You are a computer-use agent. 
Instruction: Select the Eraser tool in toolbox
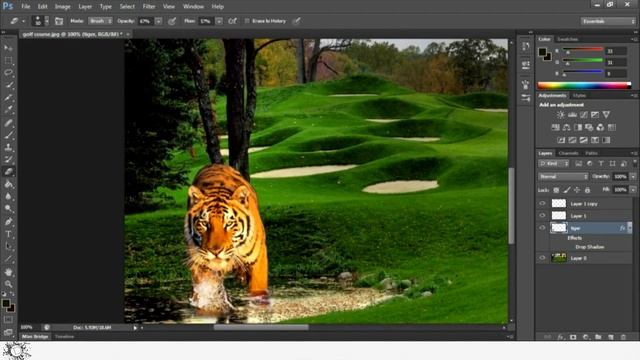tap(8, 171)
